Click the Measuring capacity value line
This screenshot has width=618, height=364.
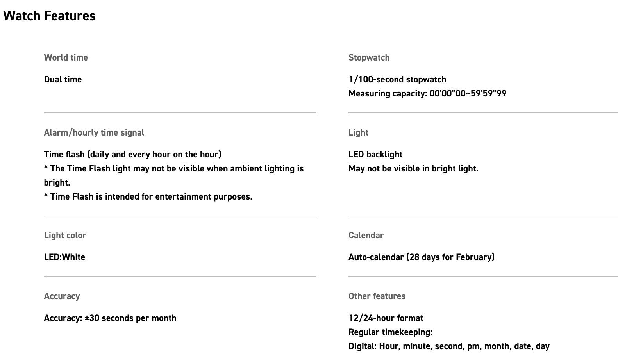[x=427, y=93]
